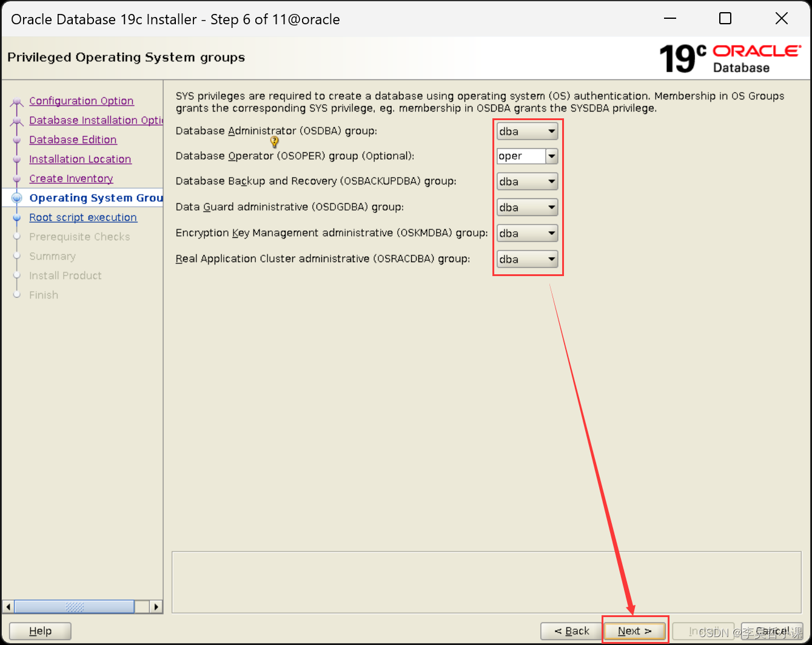This screenshot has width=812, height=645.
Task: Click 'Data Guard administrative (OSDGDBA) group' label
Action: [x=290, y=207]
